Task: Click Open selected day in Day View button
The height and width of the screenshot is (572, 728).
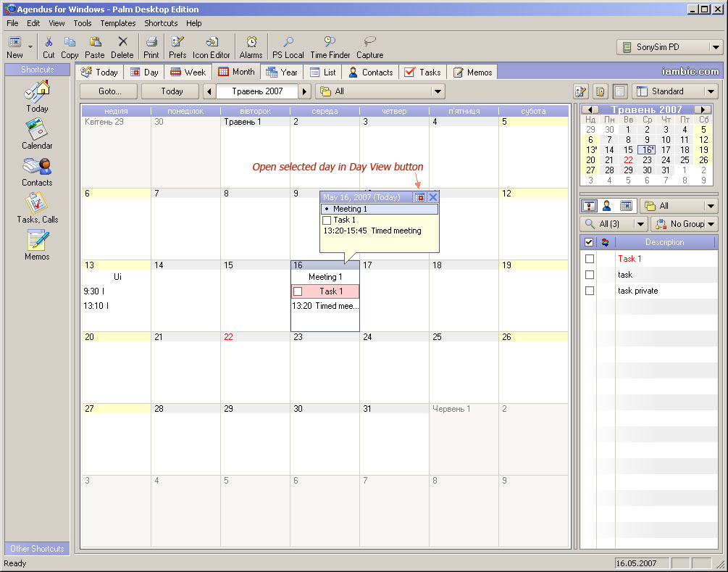Action: point(419,197)
